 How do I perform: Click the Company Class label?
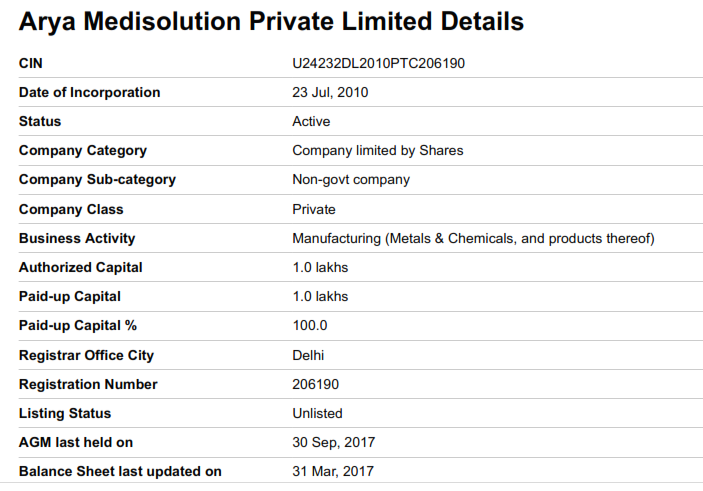point(71,209)
